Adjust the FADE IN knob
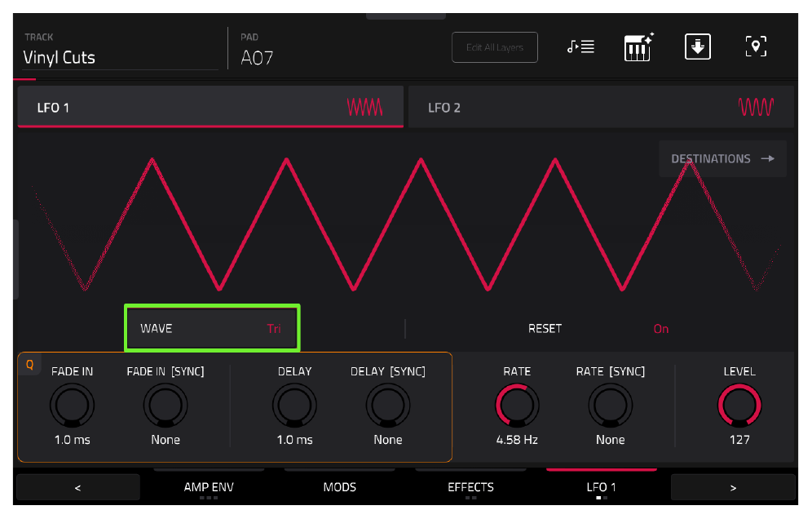Viewport: 812px width, 519px height. click(x=72, y=406)
